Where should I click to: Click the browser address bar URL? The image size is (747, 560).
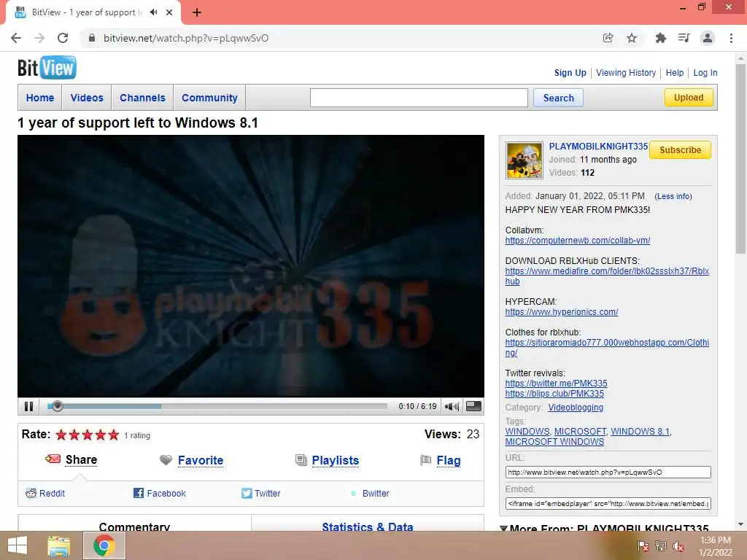(x=186, y=38)
